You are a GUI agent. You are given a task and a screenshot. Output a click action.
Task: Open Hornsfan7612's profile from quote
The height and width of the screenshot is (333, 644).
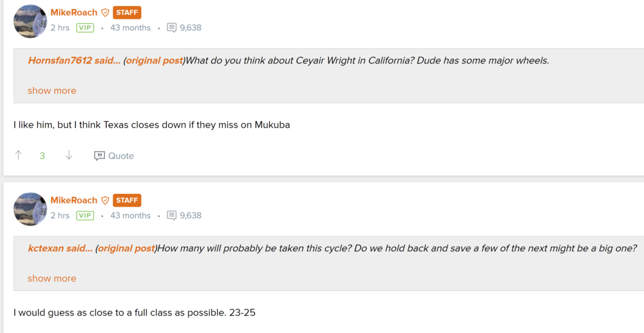tap(61, 61)
